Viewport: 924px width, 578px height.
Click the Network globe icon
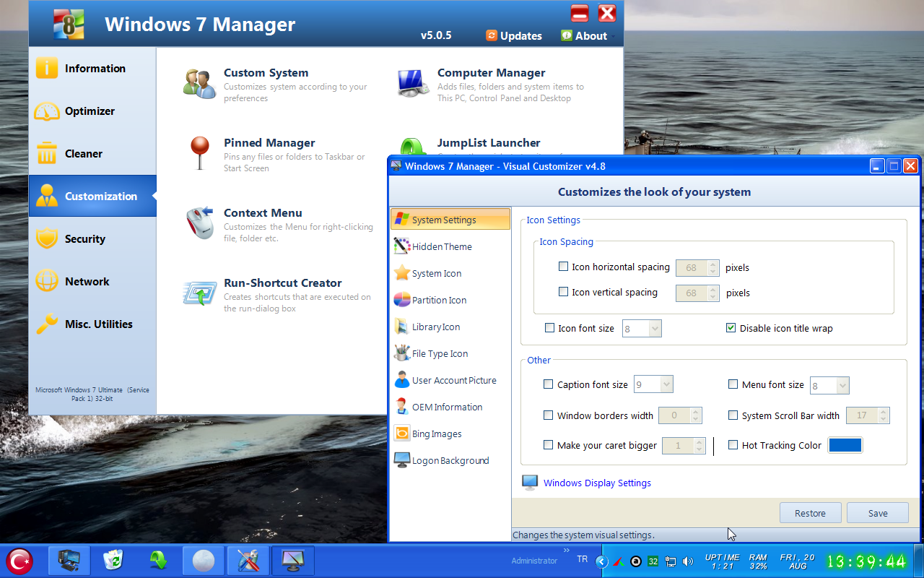pyautogui.click(x=46, y=281)
